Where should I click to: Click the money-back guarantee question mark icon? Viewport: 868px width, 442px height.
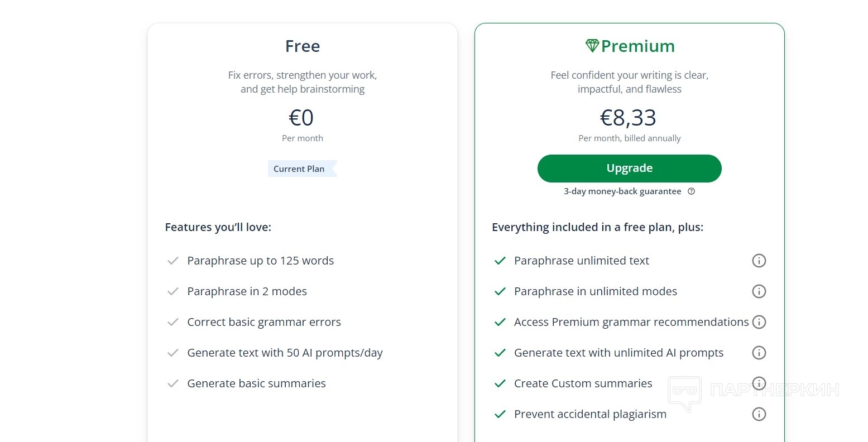[x=691, y=191]
